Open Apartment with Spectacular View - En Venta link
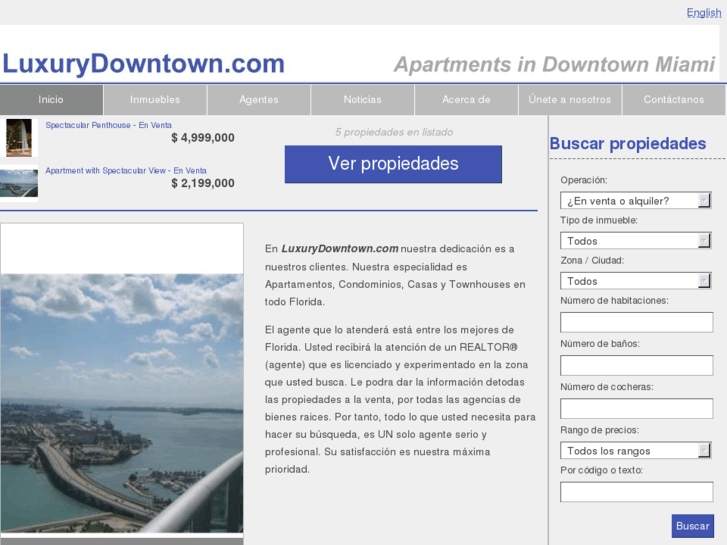Screen dimensions: 727x545 pos(126,171)
